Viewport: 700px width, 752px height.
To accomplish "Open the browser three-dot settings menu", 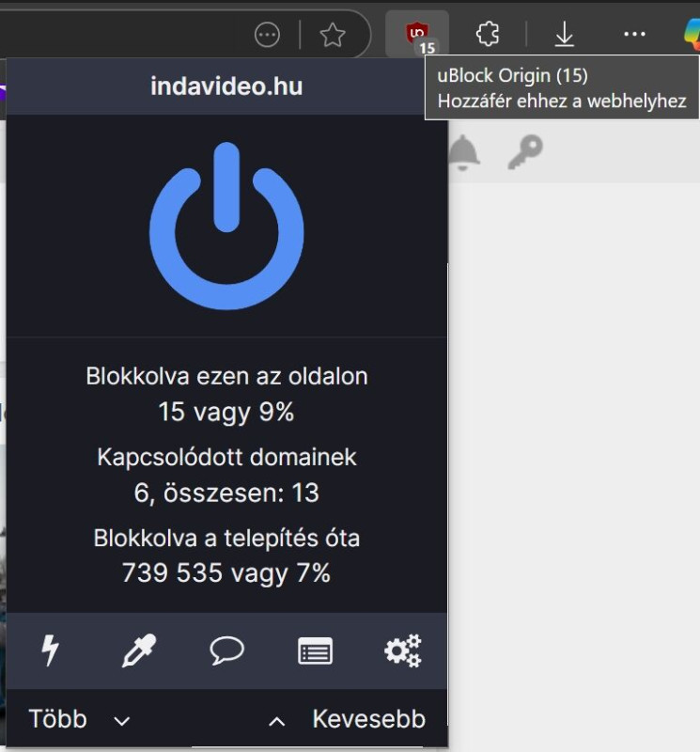I will [634, 34].
